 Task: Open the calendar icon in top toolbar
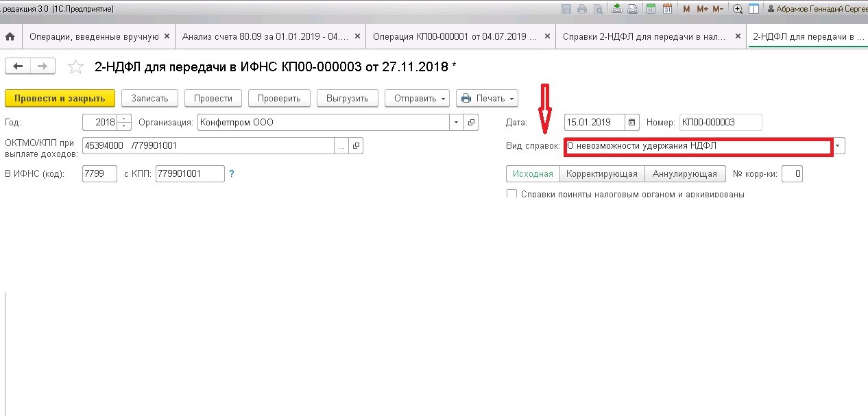(667, 9)
